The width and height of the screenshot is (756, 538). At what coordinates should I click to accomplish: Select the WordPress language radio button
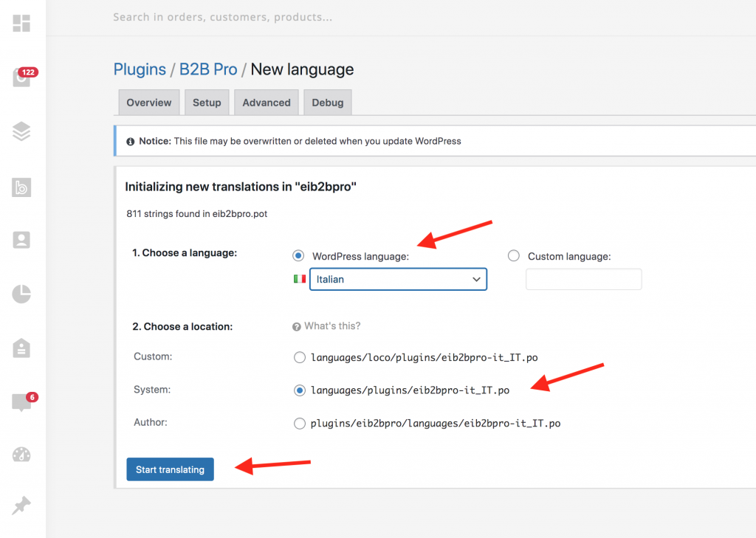click(x=298, y=255)
